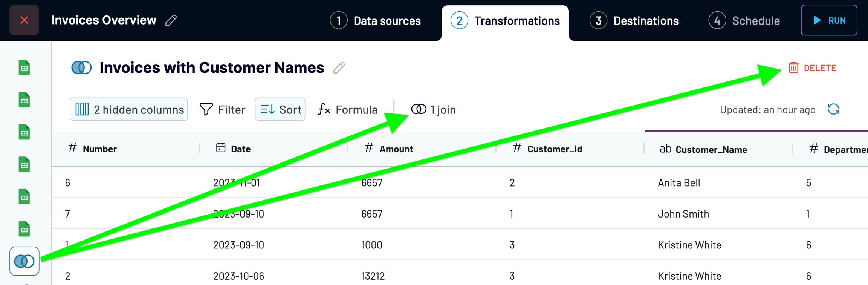The width and height of the screenshot is (868, 285).
Task: Rename Invoices with Customer Names via pencil
Action: (339, 68)
